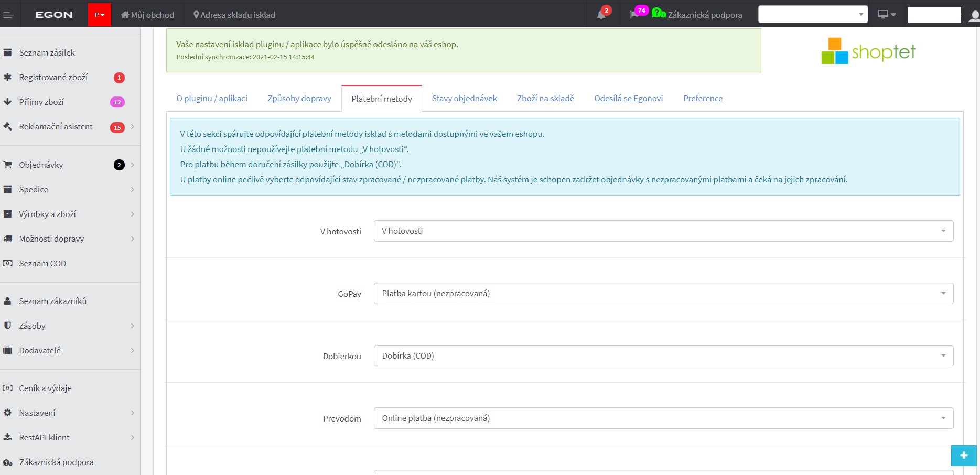This screenshot has height=475, width=980.
Task: Open the Preference tab
Action: click(x=703, y=98)
